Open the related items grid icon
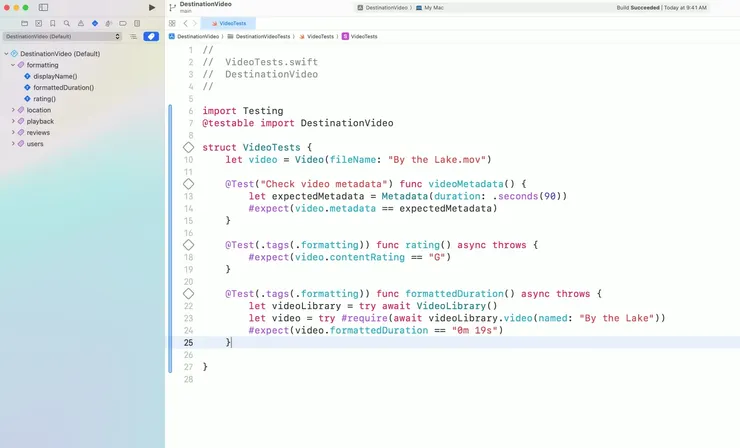This screenshot has width=740, height=448. point(172,23)
